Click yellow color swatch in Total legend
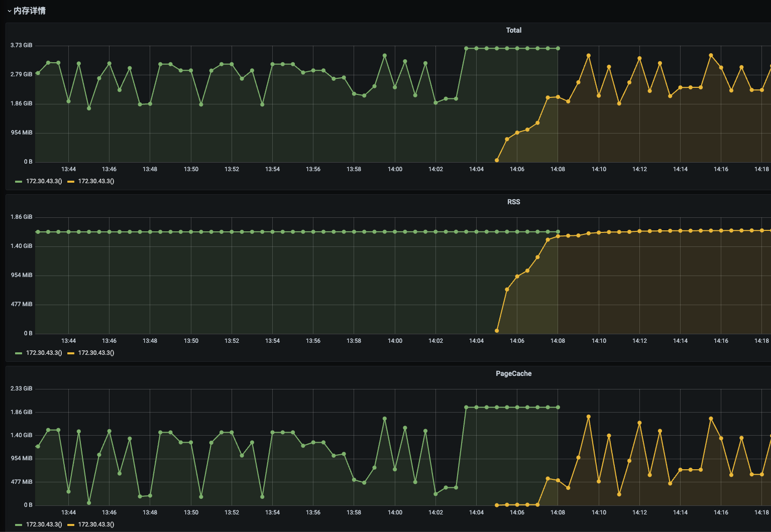Viewport: 771px width, 532px height. tap(71, 182)
